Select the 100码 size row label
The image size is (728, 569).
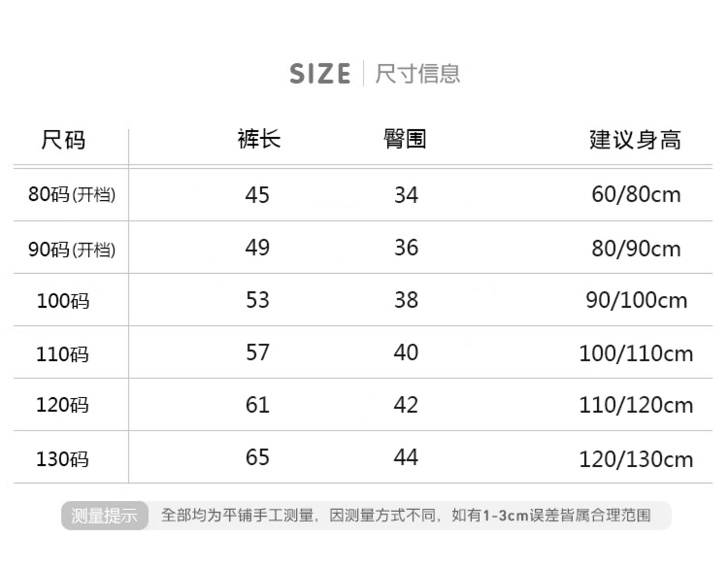(63, 300)
